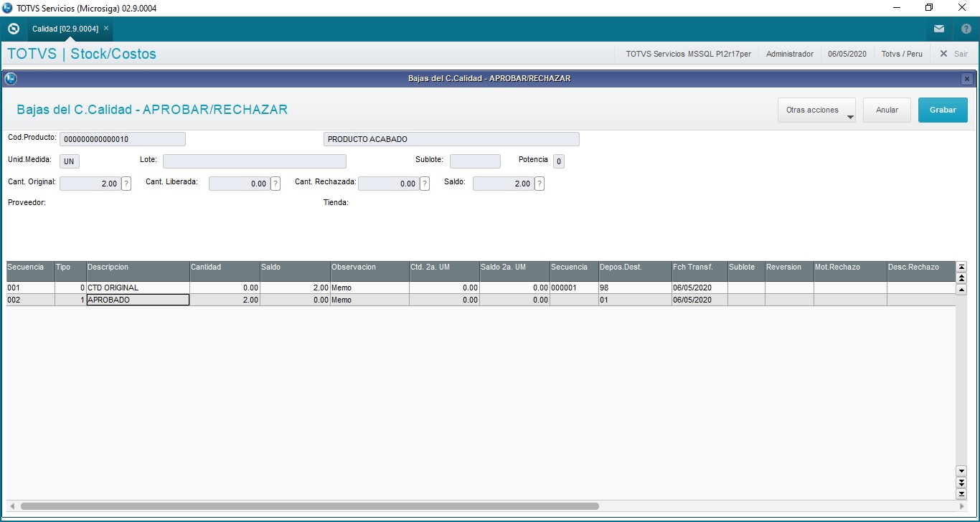The height and width of the screenshot is (522, 980).
Task: Click the Anular button
Action: coord(887,110)
